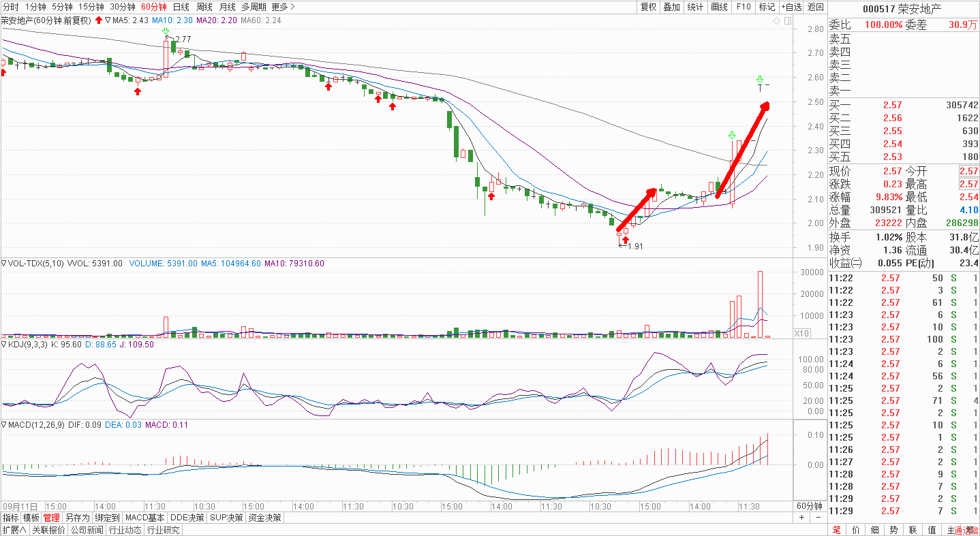Select the 5分钟 period
The width and height of the screenshot is (980, 536).
[x=62, y=7]
